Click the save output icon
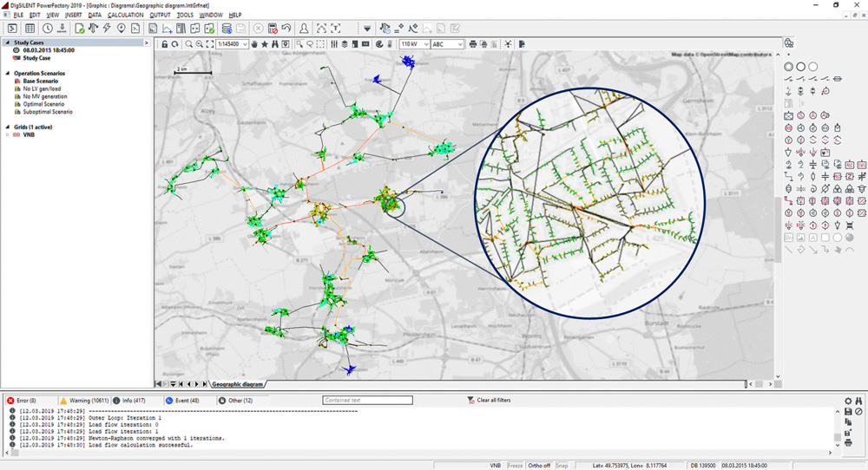868x470 pixels. point(848,411)
